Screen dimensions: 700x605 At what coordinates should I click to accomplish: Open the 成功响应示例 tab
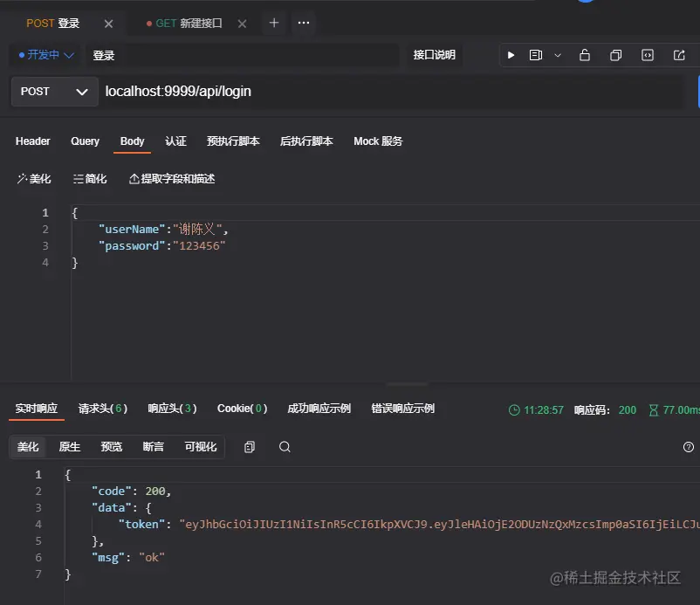coord(319,408)
